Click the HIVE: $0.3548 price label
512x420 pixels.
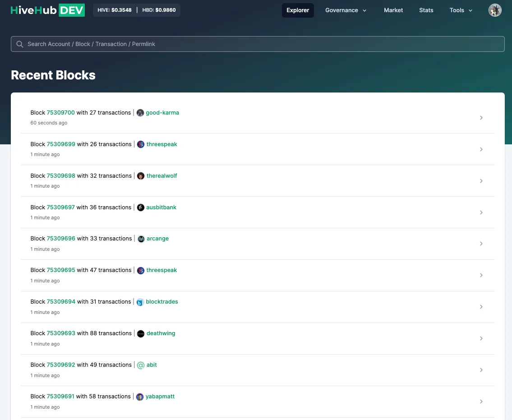[x=115, y=10]
